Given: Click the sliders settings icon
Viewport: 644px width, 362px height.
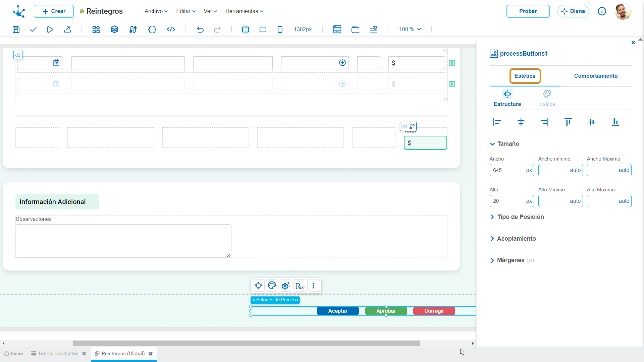Looking at the screenshot, I should coord(133,29).
